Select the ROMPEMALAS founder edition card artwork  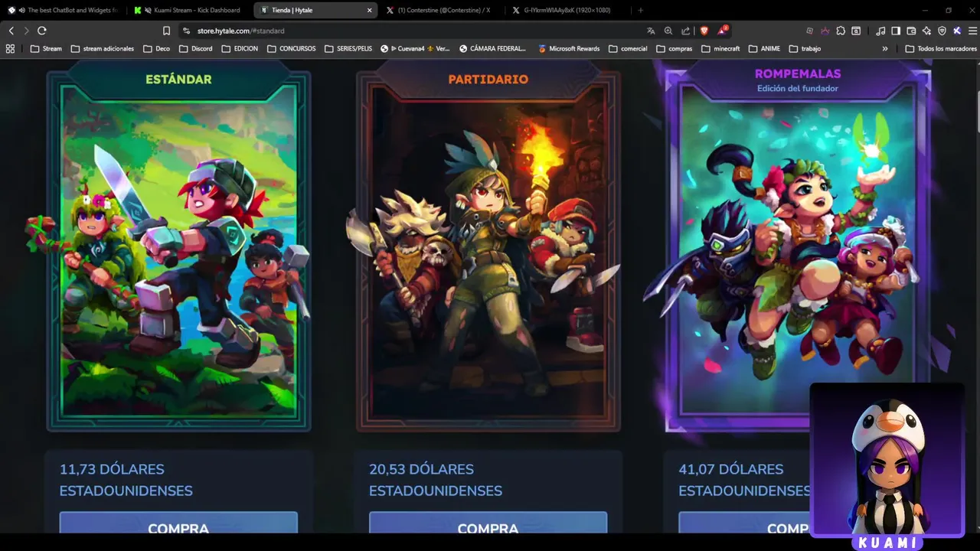798,251
